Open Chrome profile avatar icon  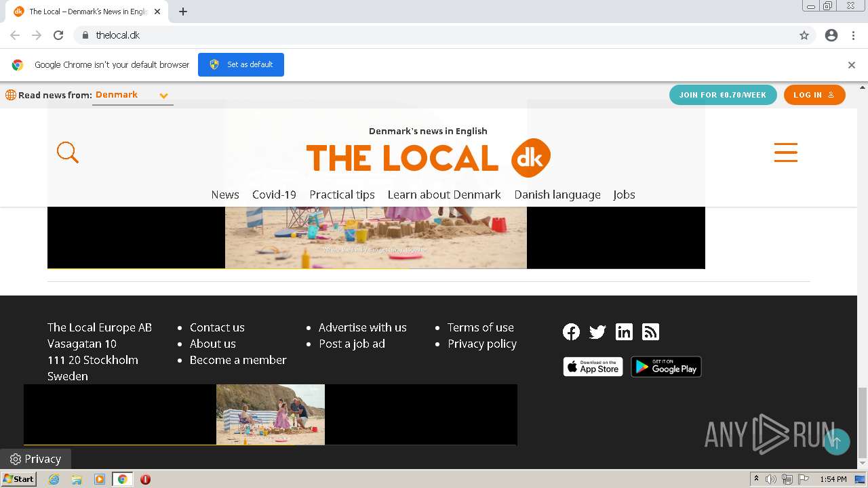click(x=831, y=35)
